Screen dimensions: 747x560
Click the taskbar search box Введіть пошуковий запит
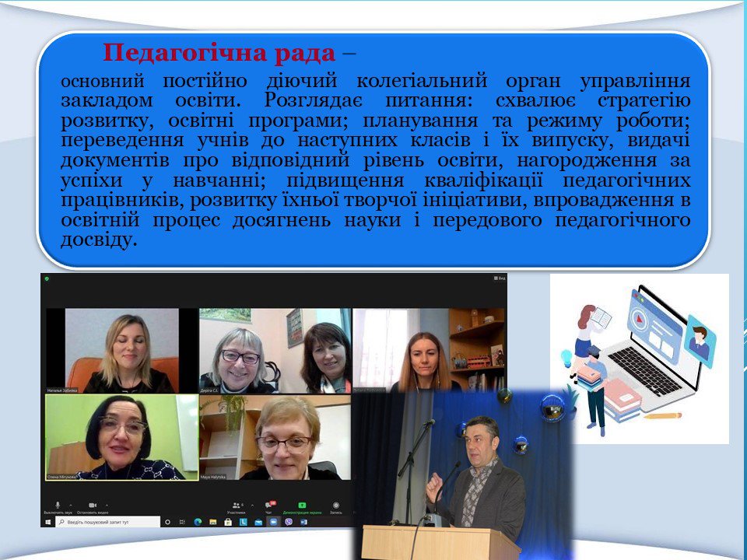point(107,522)
